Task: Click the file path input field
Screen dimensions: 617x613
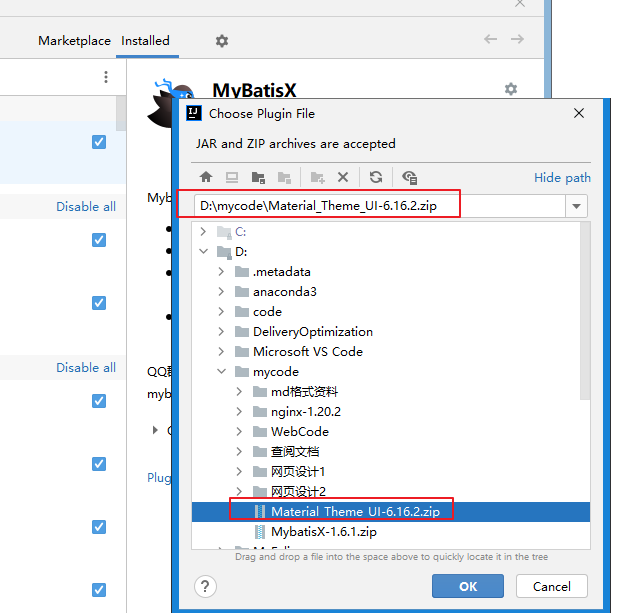Action: (380, 206)
